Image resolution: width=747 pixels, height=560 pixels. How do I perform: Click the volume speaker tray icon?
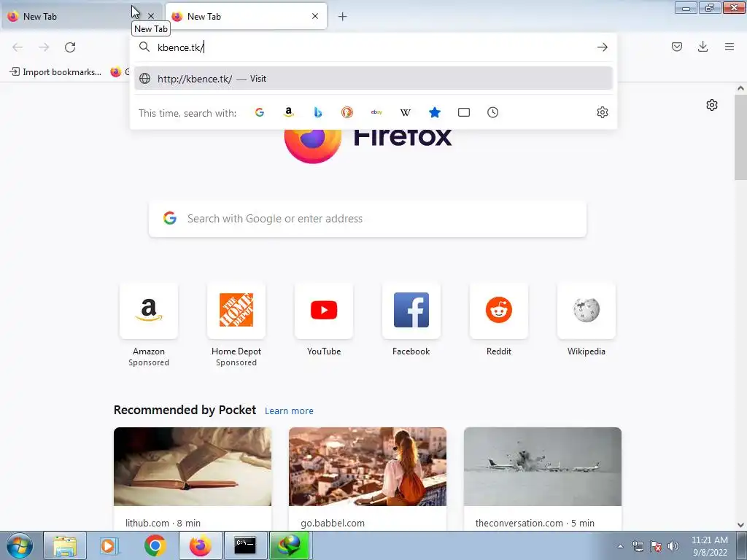coord(673,546)
